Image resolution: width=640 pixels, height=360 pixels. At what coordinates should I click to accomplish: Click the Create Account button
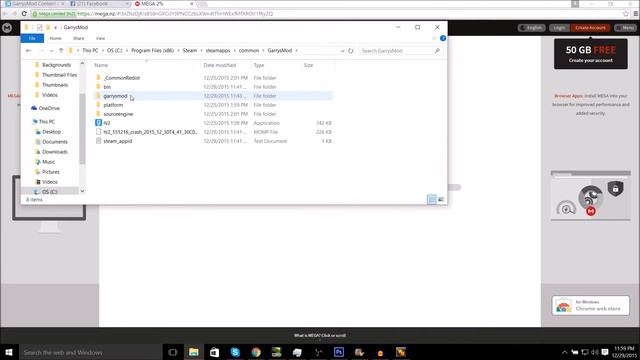pyautogui.click(x=590, y=28)
